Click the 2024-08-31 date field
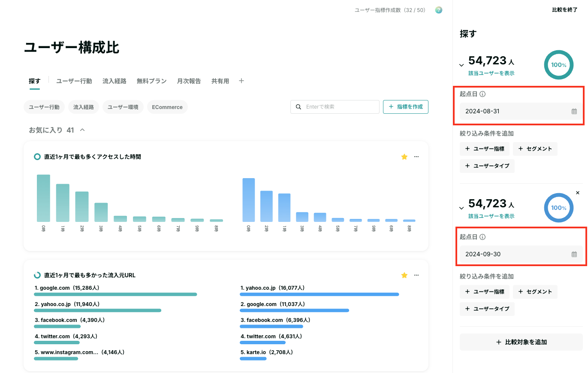 point(521,111)
